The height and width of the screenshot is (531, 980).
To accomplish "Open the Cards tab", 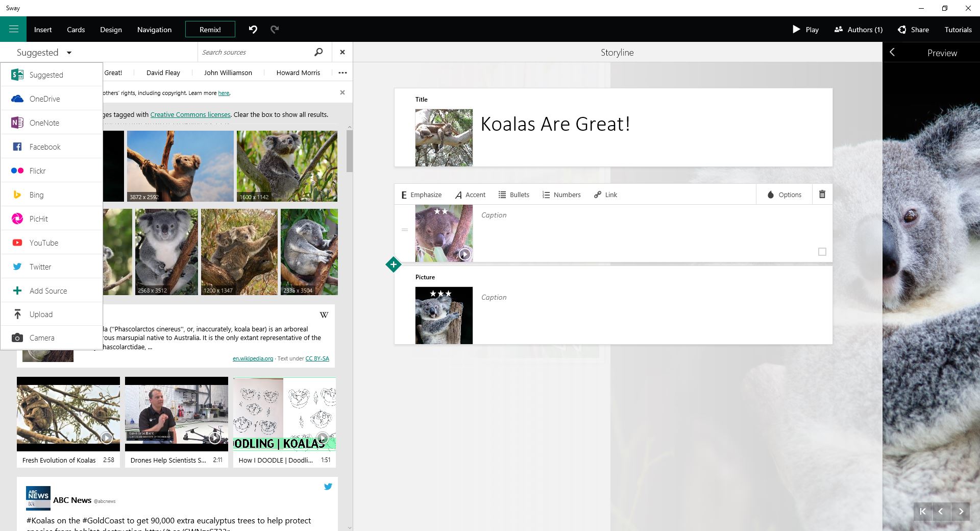I will tap(76, 30).
